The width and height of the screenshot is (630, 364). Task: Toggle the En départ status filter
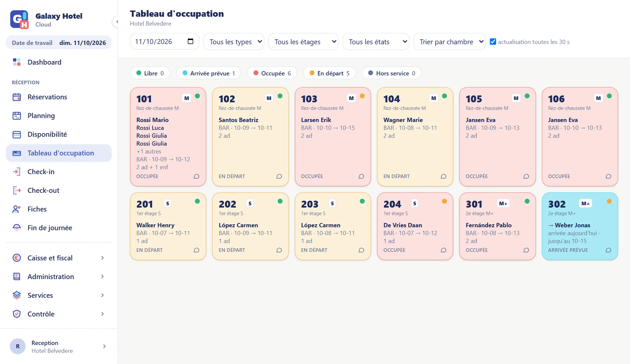[x=329, y=73]
